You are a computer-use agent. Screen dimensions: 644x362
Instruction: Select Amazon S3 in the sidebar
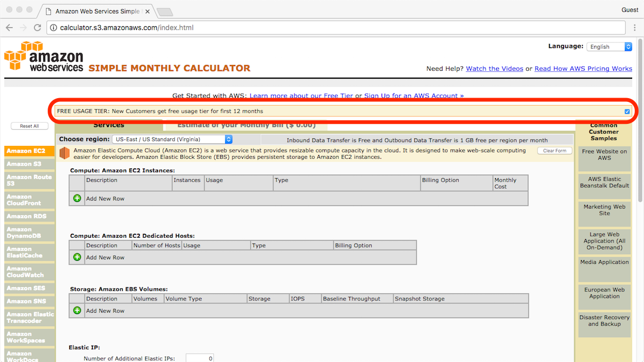[29, 164]
